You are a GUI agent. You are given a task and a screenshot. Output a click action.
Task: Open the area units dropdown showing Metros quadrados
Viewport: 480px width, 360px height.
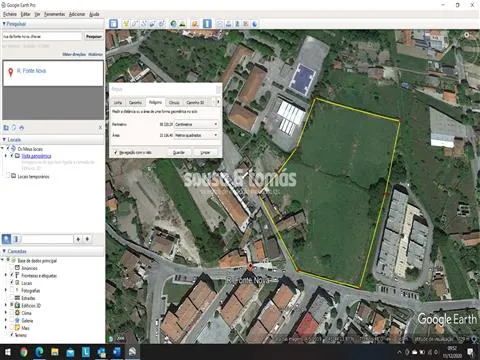[196, 135]
